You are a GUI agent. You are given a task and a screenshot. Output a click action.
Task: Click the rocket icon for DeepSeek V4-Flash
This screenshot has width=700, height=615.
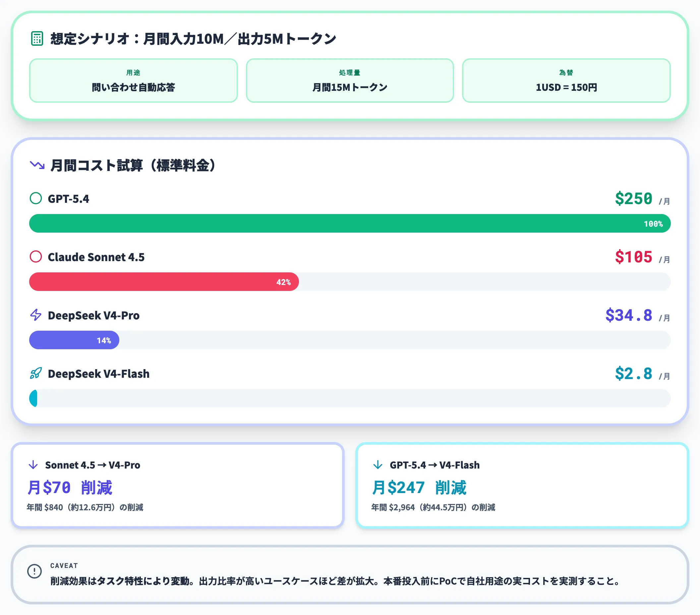[35, 373]
